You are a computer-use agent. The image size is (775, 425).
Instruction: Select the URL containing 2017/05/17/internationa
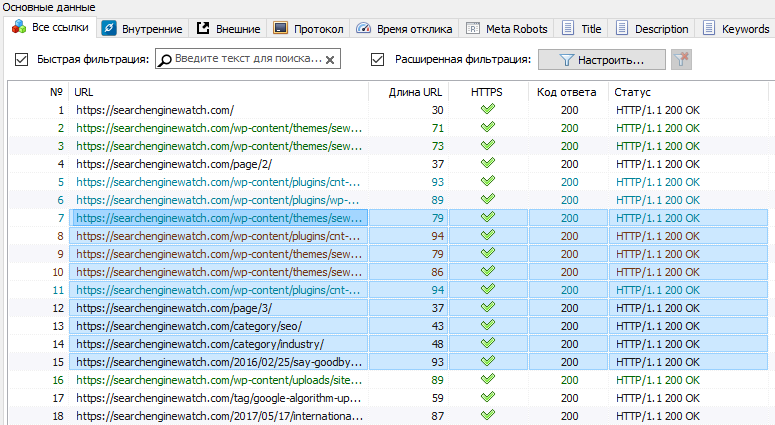219,416
